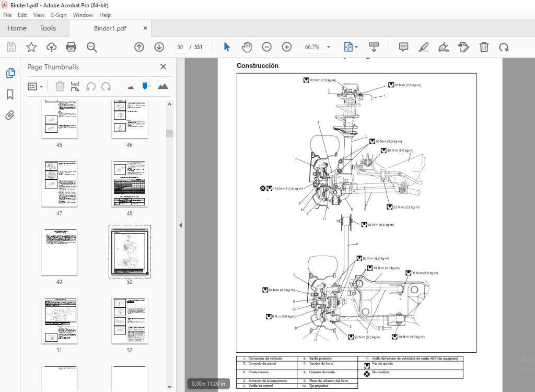Open the Attachments paperclip panel
Viewport: 535px width, 392px height.
tap(10, 115)
